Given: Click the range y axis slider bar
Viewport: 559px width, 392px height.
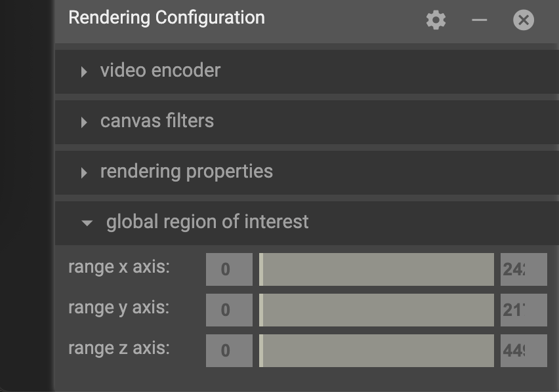Looking at the screenshot, I should click(377, 310).
